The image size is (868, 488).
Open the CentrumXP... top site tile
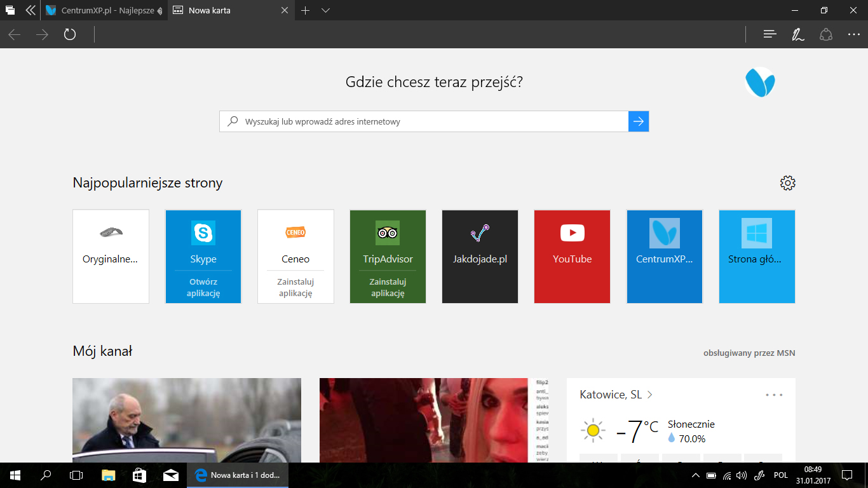pyautogui.click(x=665, y=257)
